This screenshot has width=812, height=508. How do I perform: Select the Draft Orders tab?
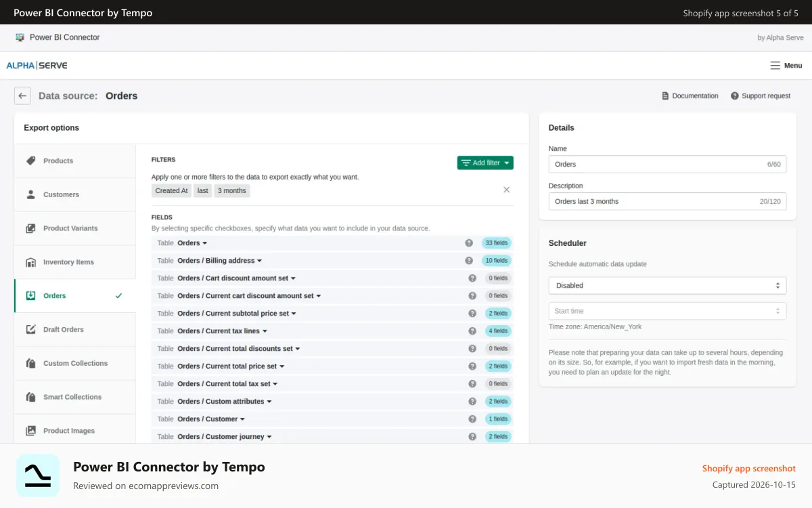[74, 330]
